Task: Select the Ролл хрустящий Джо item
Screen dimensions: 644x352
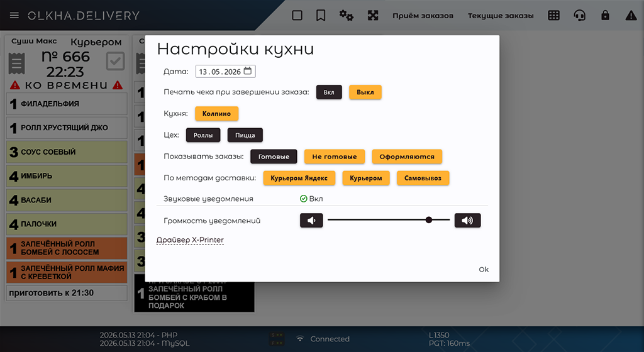Action: [x=67, y=128]
